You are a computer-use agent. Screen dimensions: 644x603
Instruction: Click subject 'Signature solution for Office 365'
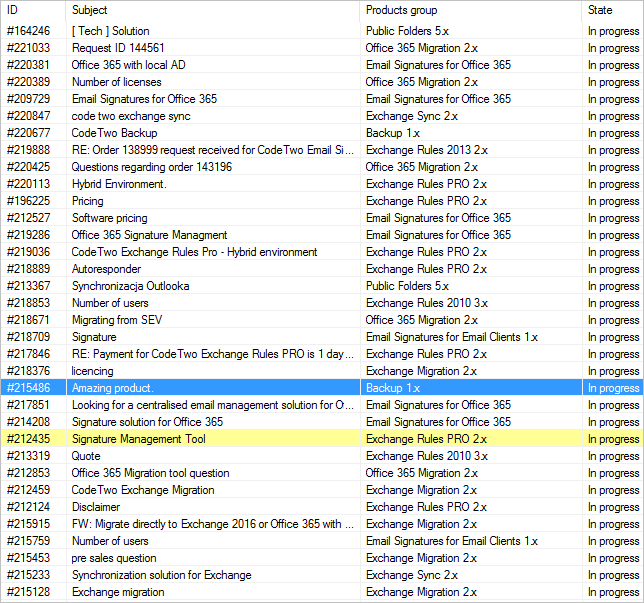147,422
